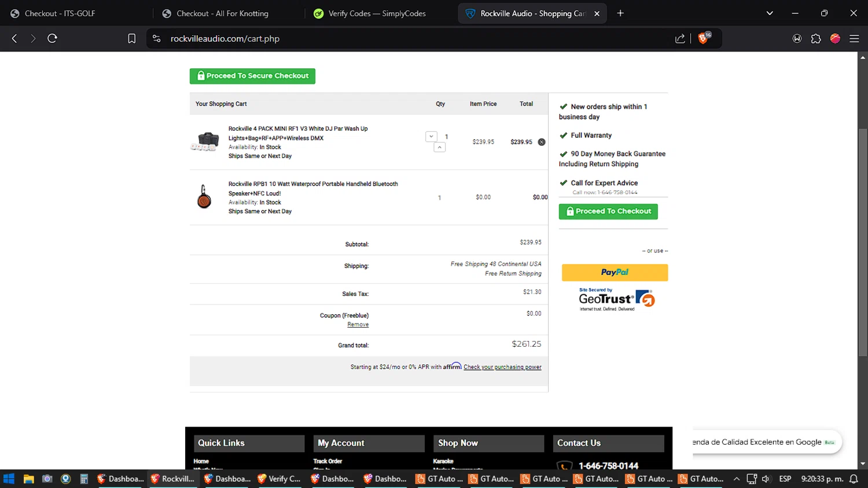Open the share page icon
Image resolution: width=868 pixels, height=488 pixels.
click(680, 39)
